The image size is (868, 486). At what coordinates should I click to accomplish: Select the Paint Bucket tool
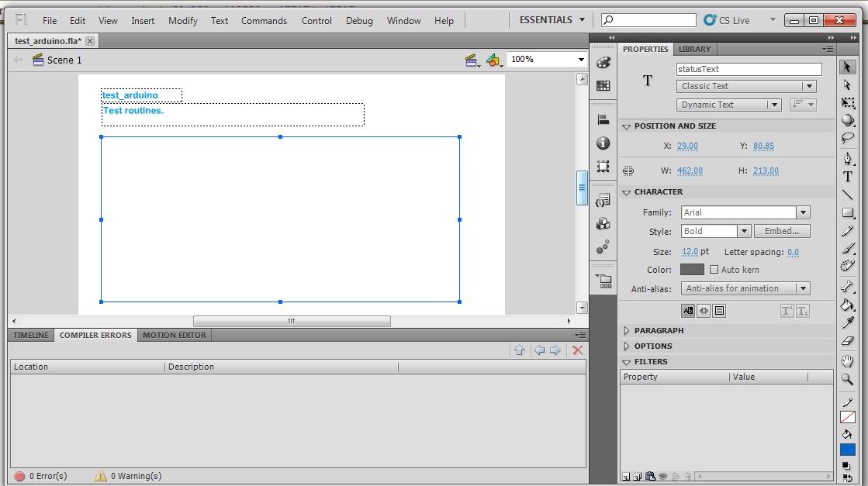tap(847, 305)
